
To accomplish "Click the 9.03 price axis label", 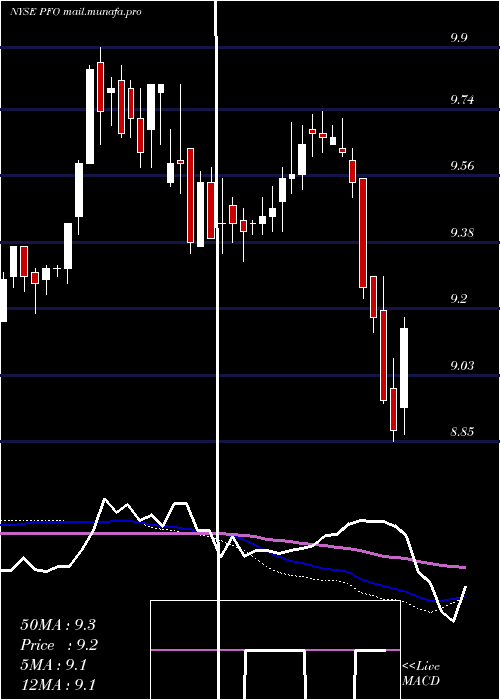I will pyautogui.click(x=462, y=366).
